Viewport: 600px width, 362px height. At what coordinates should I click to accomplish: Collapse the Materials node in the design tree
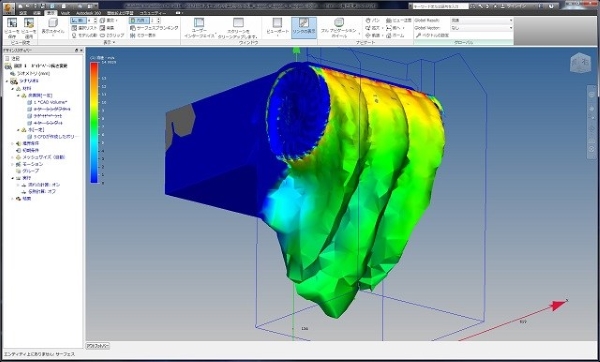[12, 88]
